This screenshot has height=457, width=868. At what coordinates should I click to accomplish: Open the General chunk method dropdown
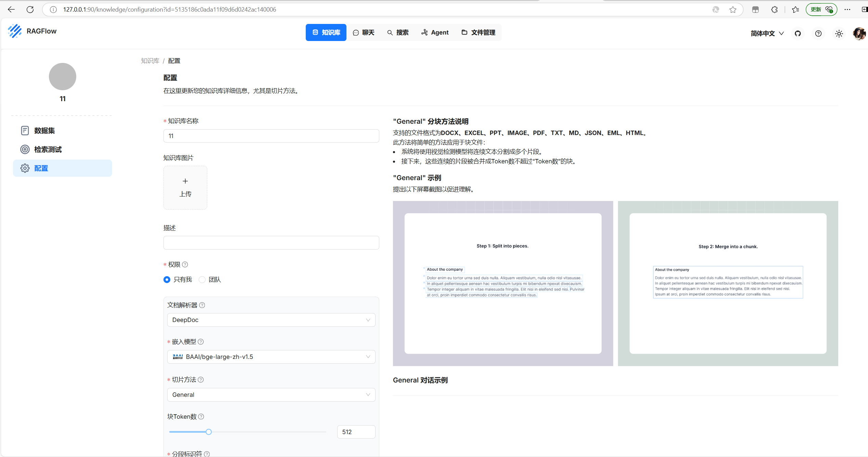point(271,395)
